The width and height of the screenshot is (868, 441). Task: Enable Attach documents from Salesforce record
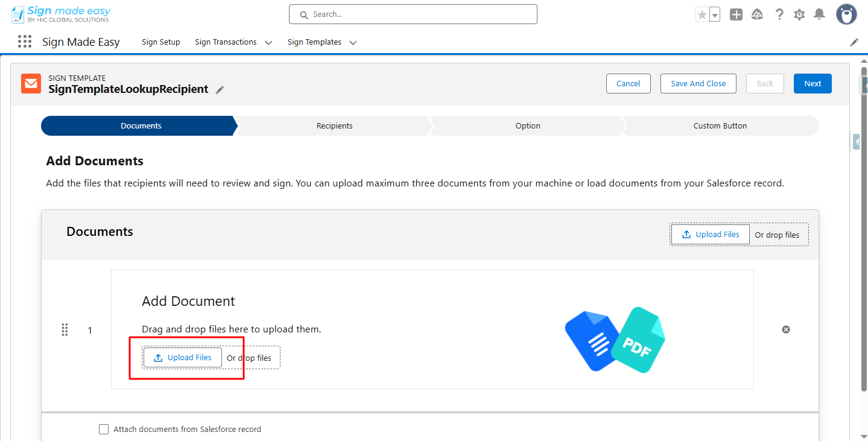pyautogui.click(x=104, y=430)
